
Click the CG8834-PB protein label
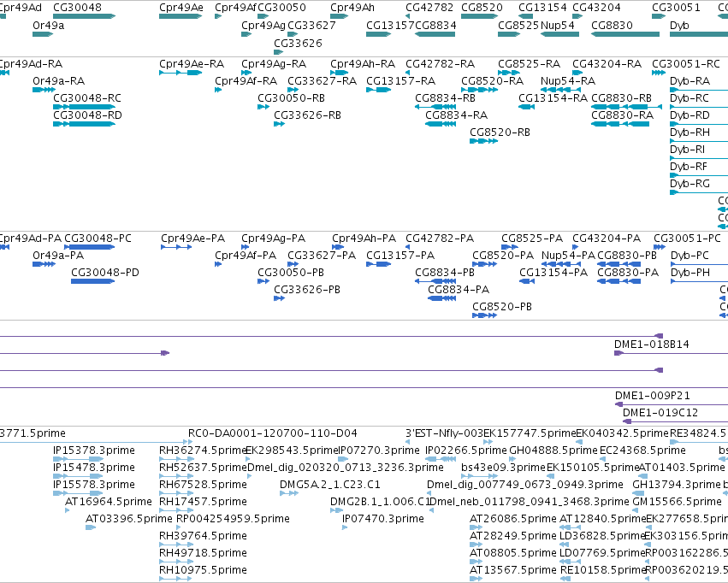click(445, 272)
